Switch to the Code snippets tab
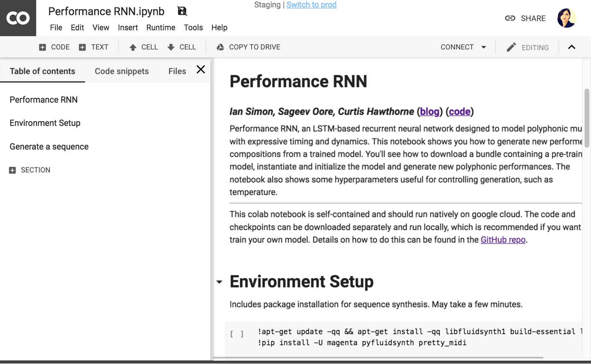 pyautogui.click(x=122, y=71)
